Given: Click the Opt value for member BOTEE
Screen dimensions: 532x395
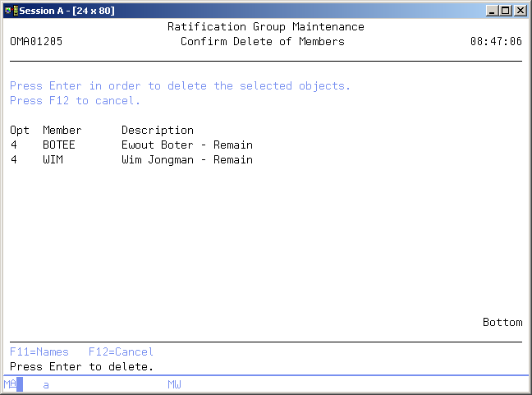Looking at the screenshot, I should point(13,145).
